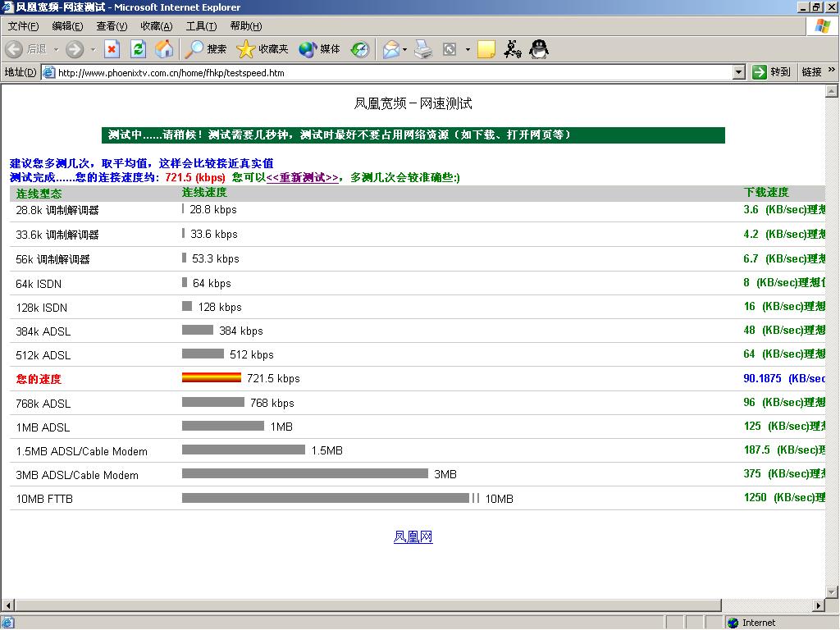This screenshot has width=840, height=630.
Task: Click the 56k 调制解调器 row label
Action: (x=52, y=259)
